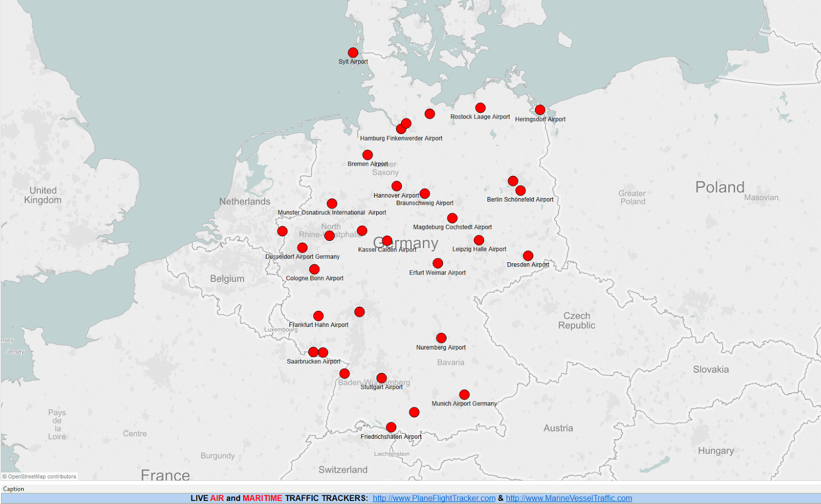This screenshot has height=504, width=821.
Task: Open the MarineVesselTraffic.com link
Action: pos(569,498)
